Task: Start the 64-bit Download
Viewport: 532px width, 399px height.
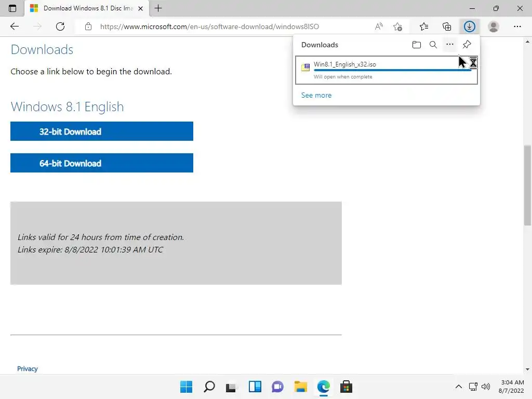Action: point(102,163)
